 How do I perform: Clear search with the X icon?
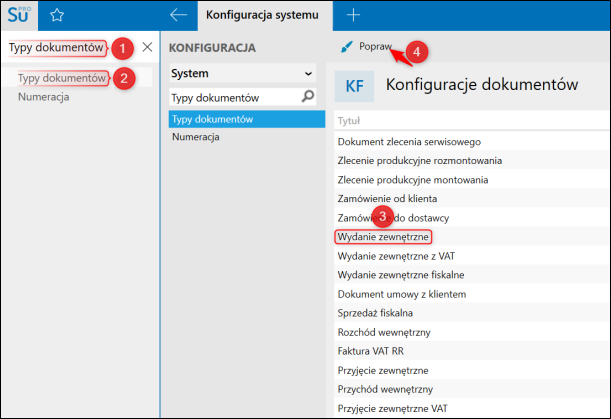click(147, 47)
